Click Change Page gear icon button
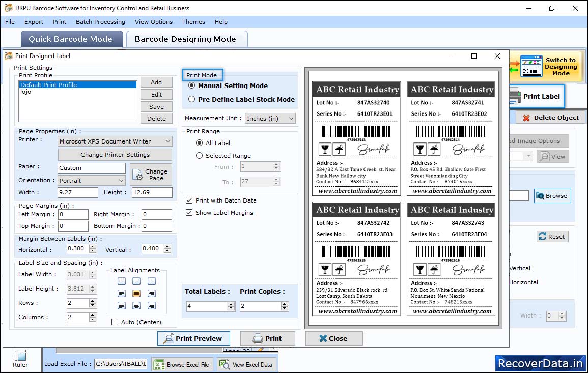The height and width of the screenshot is (373, 588). pyautogui.click(x=151, y=175)
